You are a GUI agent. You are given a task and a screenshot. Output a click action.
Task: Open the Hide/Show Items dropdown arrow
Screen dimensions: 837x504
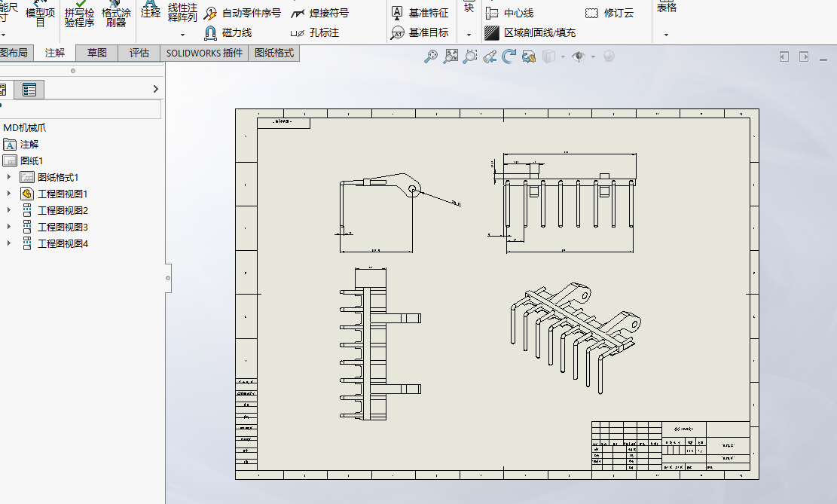[x=592, y=57]
